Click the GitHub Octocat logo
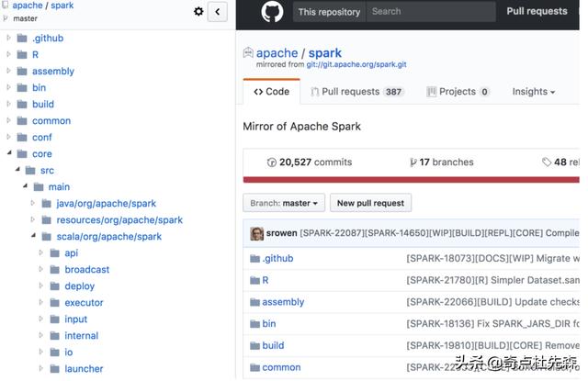 click(x=272, y=12)
